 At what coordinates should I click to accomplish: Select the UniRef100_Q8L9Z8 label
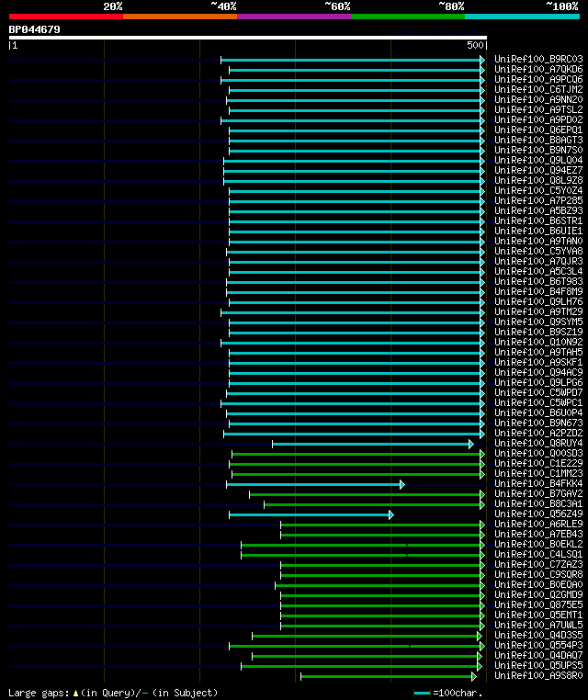point(538,180)
